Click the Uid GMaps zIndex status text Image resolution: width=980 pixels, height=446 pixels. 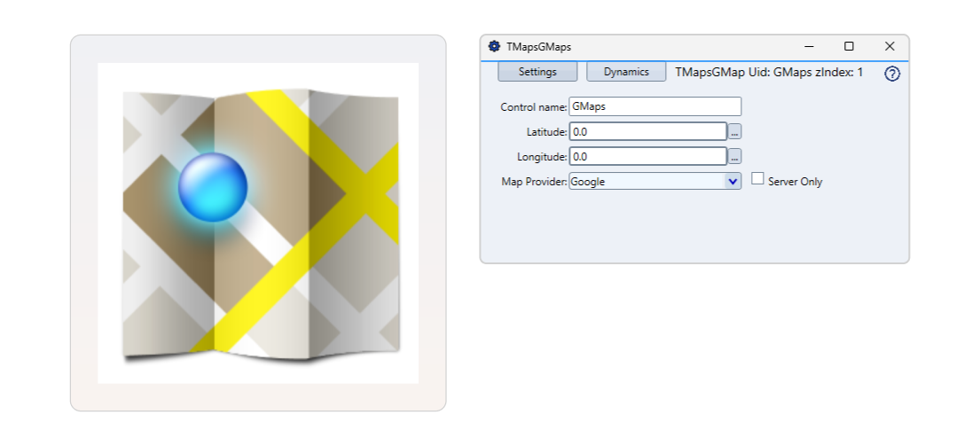tap(769, 72)
